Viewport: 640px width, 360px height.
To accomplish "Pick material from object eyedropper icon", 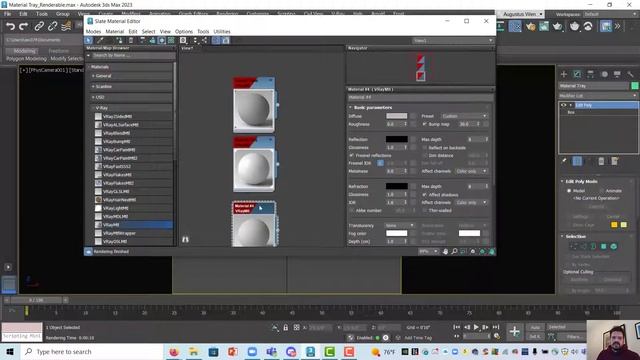I will [x=100, y=40].
